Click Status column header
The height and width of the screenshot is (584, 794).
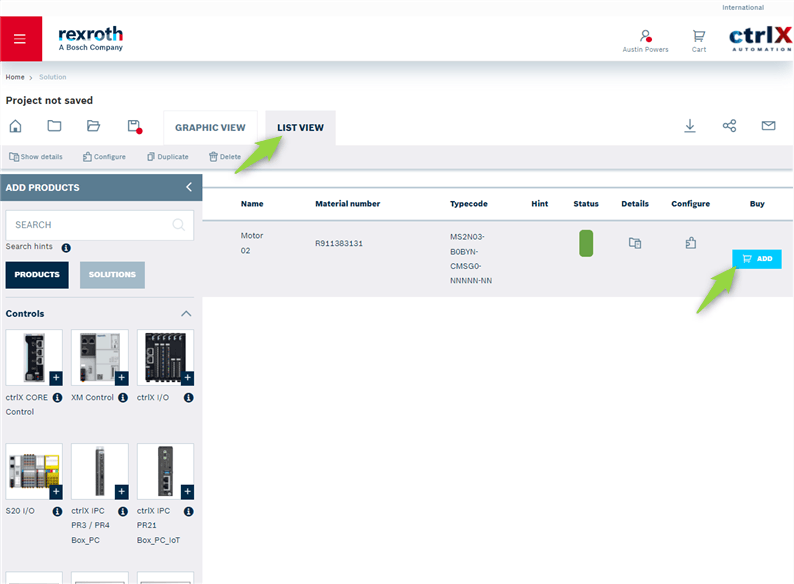tap(586, 204)
